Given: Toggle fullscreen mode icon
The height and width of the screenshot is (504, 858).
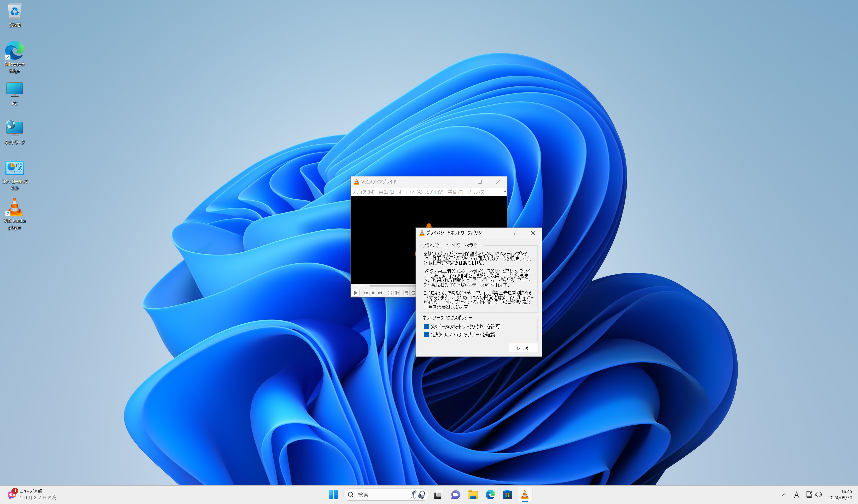Looking at the screenshot, I should click(390, 293).
